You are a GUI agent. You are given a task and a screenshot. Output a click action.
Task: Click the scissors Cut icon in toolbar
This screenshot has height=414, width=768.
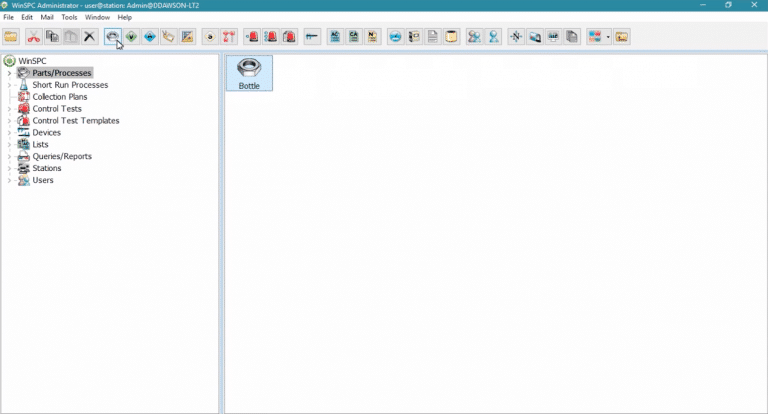33,37
